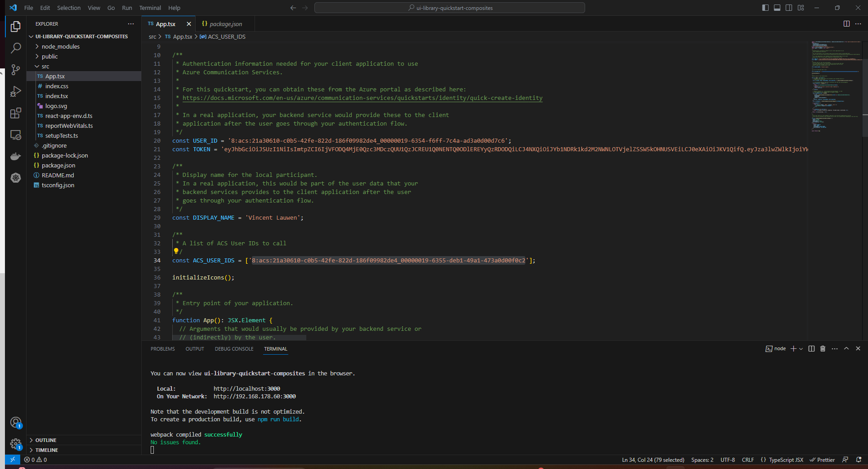Click the command center search box
This screenshot has width=868, height=469.
tap(450, 8)
